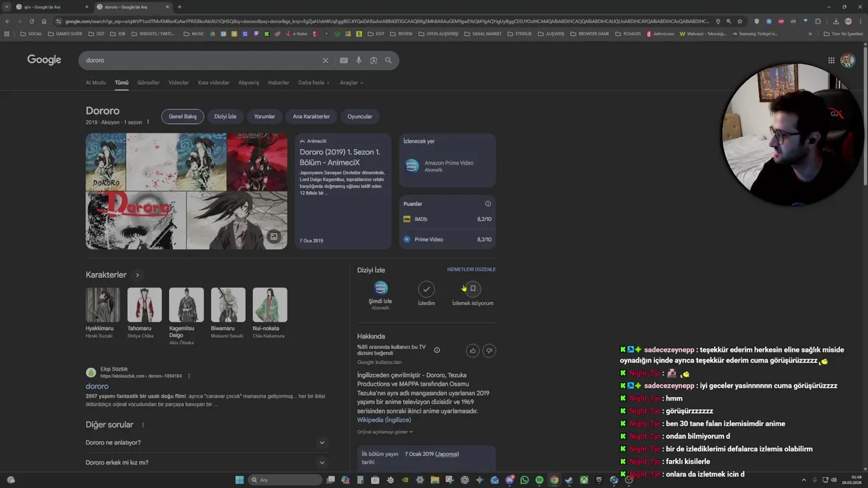The height and width of the screenshot is (488, 868).
Task: Switch to Haberler tab
Action: 279,83
